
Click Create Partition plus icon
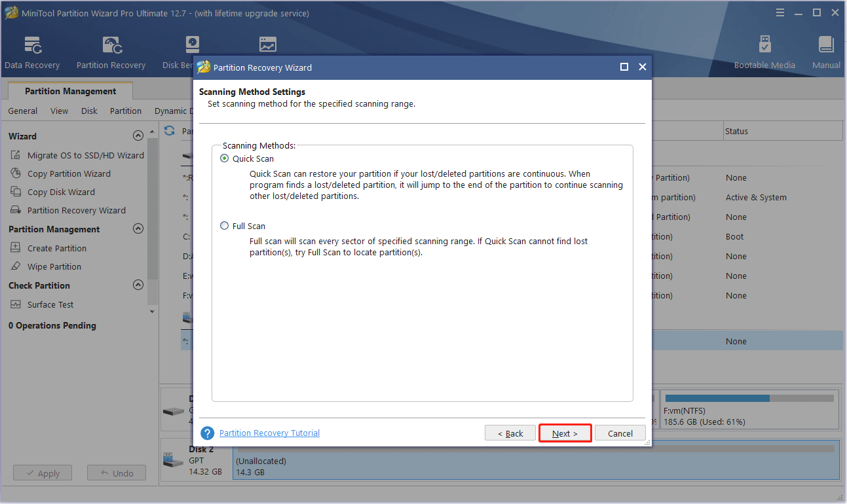point(16,248)
